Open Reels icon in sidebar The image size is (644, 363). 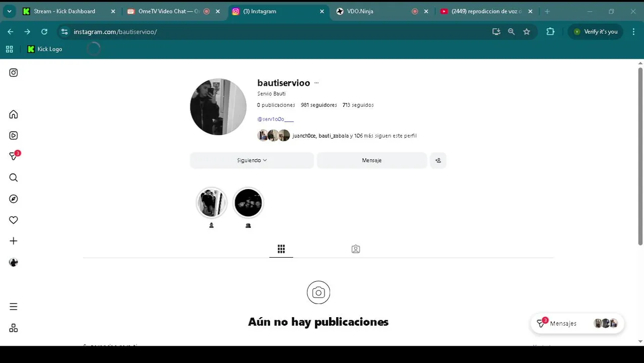14,136
